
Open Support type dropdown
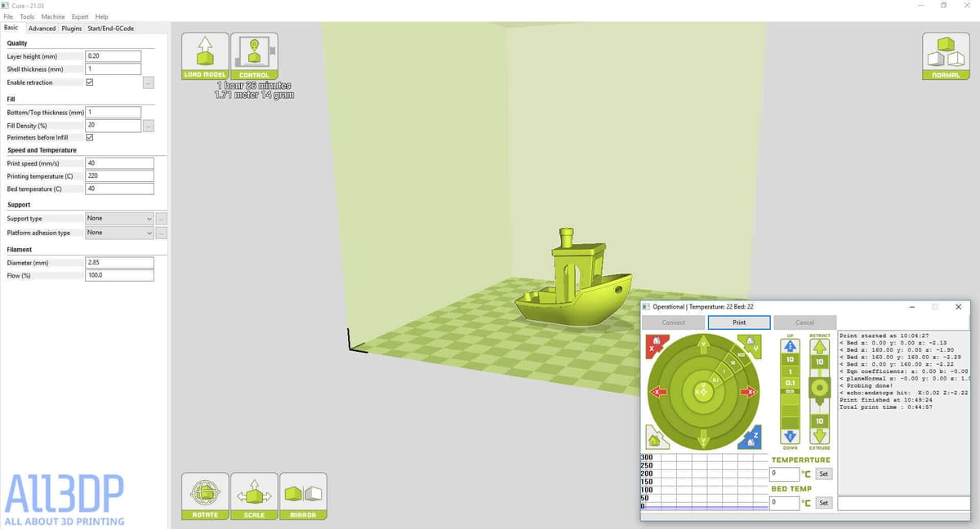(x=119, y=219)
